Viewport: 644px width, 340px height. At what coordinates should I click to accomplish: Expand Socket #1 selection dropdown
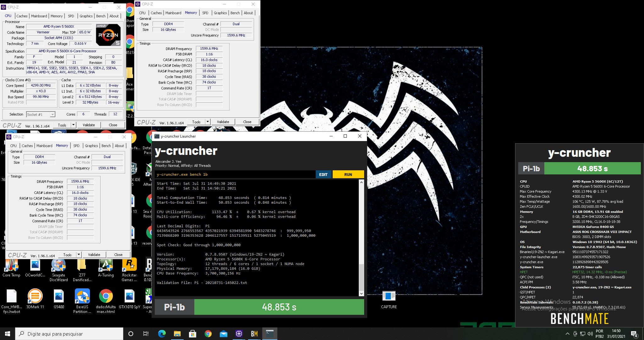[53, 114]
